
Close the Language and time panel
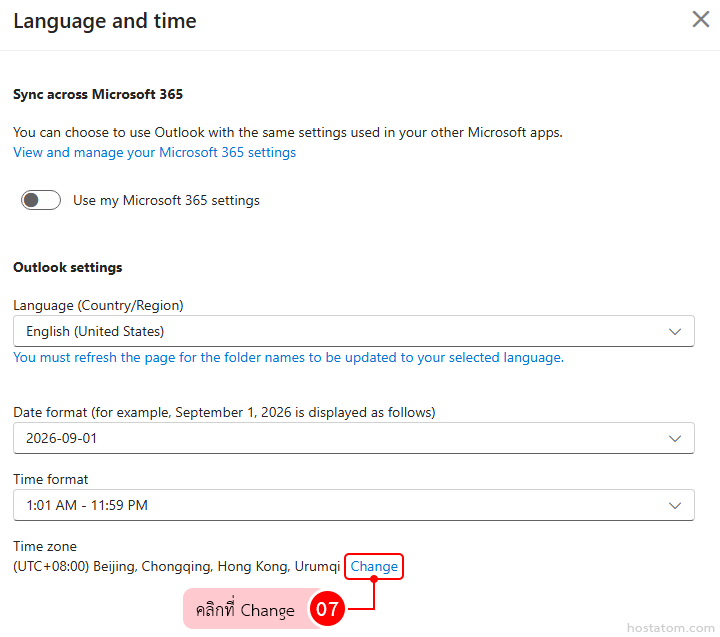click(700, 19)
